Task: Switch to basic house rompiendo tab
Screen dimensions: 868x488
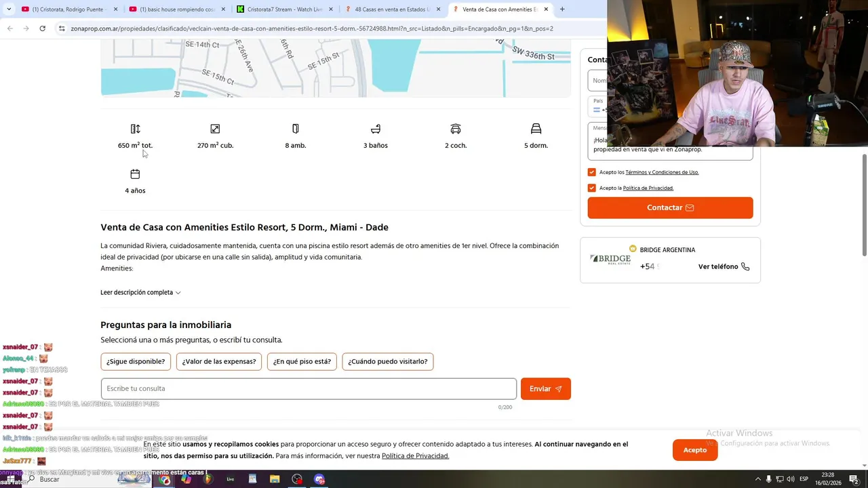Action: [x=176, y=9]
